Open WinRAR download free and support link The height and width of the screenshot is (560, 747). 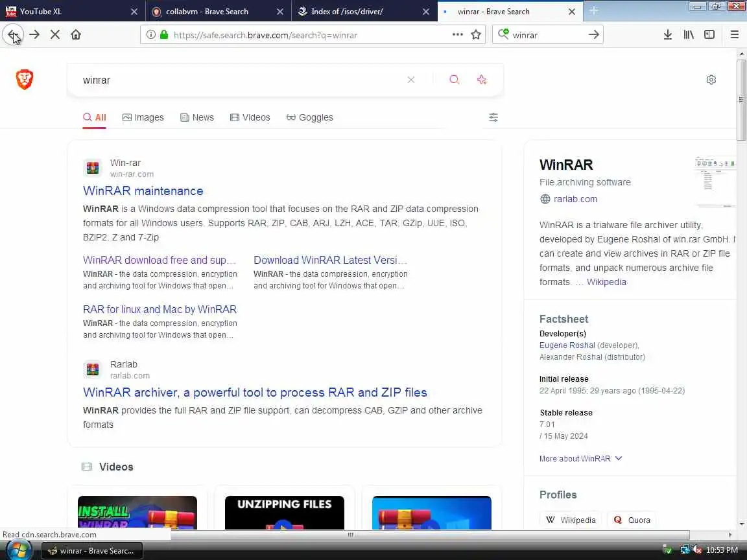pyautogui.click(x=160, y=260)
